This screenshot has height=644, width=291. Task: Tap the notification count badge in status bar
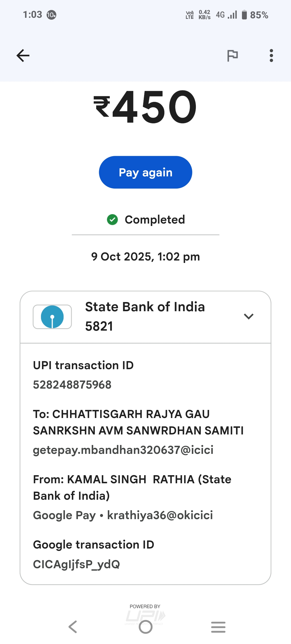51,15
